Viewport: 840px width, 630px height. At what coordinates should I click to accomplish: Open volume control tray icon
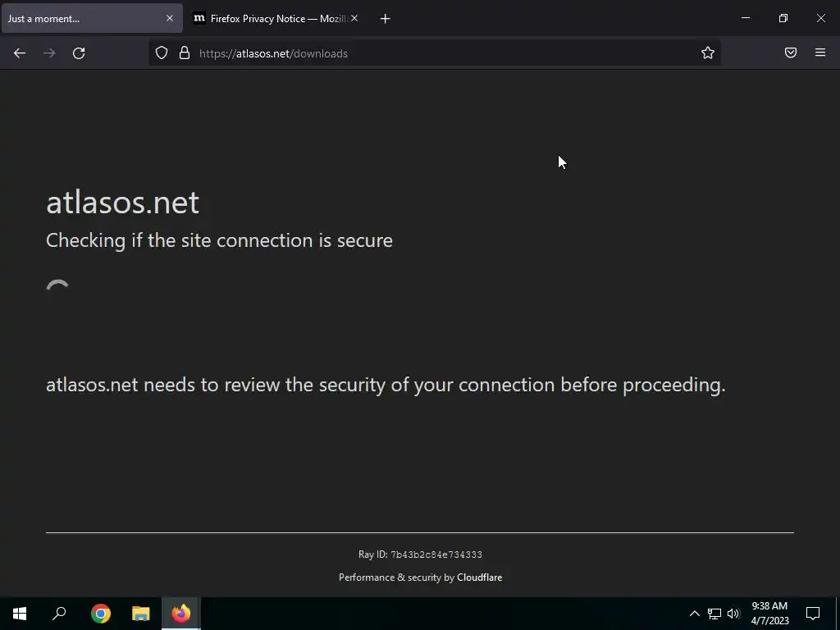[x=733, y=614]
